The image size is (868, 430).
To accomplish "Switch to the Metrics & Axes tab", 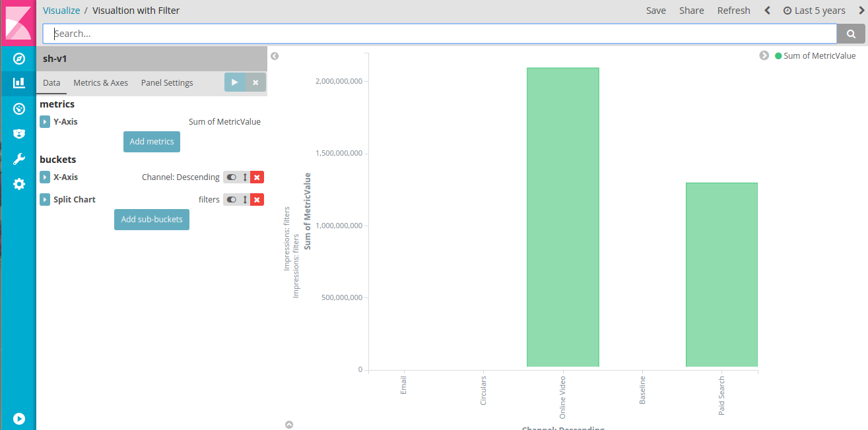I will [101, 83].
